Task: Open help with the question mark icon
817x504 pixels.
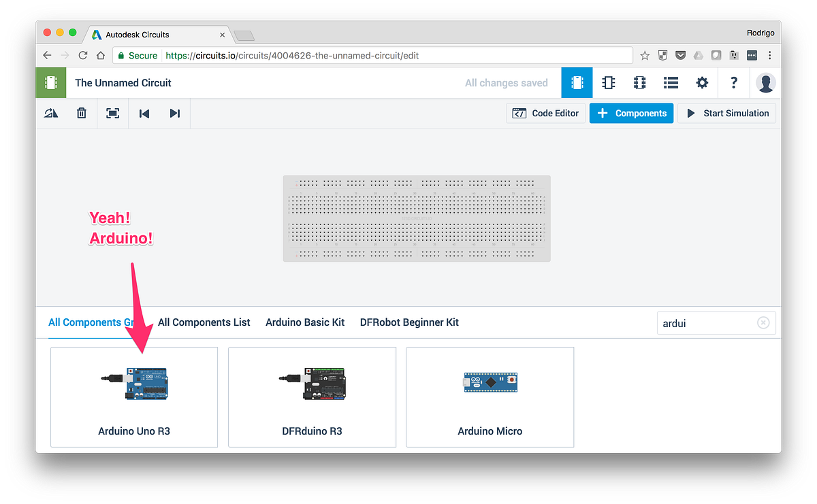Action: tap(734, 82)
